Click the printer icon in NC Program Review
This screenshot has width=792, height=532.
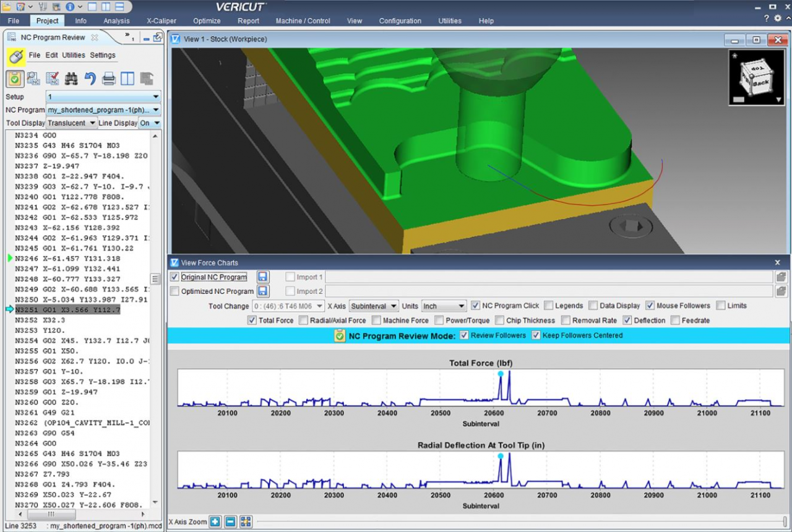[x=109, y=79]
